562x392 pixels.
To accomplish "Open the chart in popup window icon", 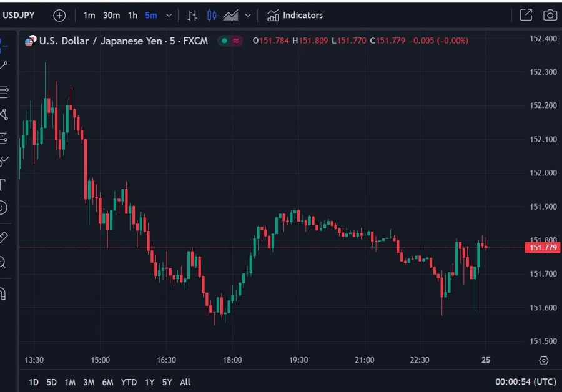I will pyautogui.click(x=526, y=15).
